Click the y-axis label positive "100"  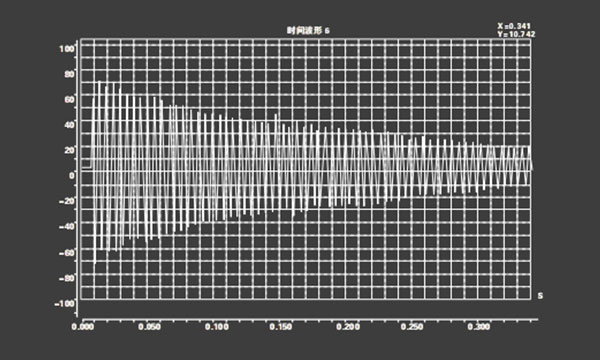[66, 49]
